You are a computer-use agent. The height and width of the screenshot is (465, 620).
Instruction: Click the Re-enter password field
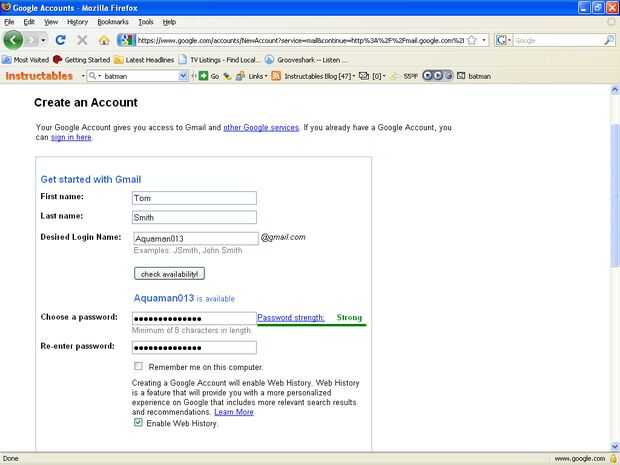click(194, 348)
